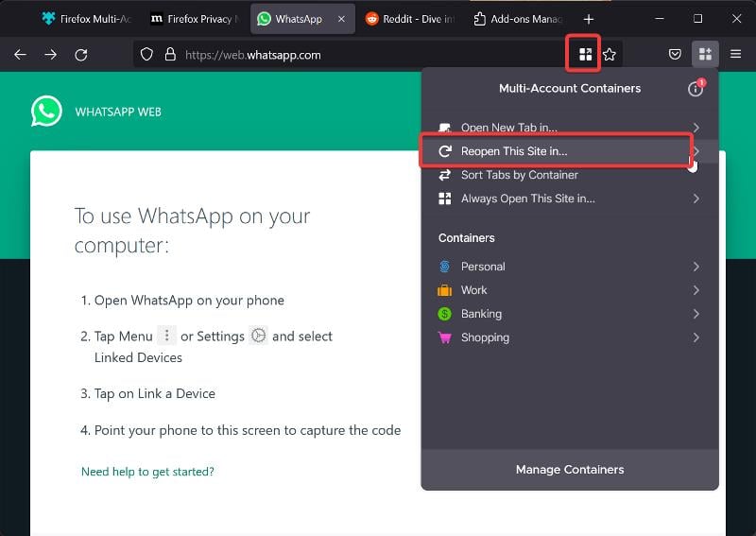Viewport: 756px width, 536px height.
Task: Minimize the Firefox window
Action: click(x=660, y=19)
